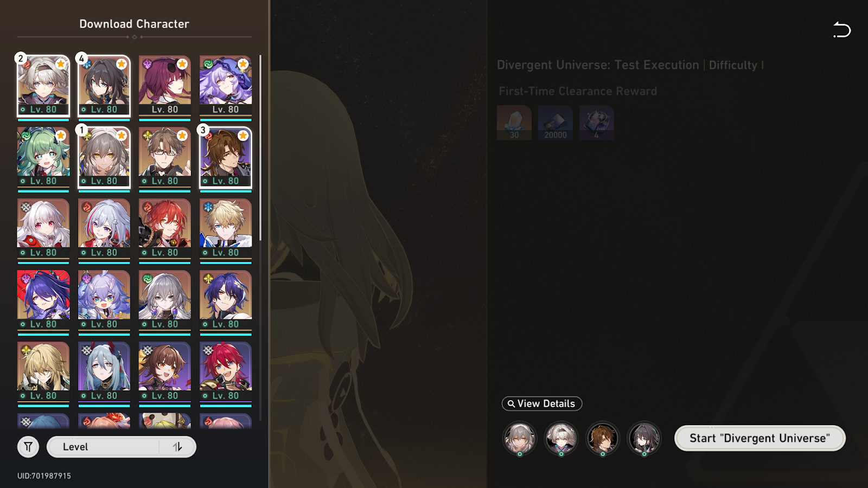Deselect character marked with number 3
868x488 pixels.
pos(226,158)
